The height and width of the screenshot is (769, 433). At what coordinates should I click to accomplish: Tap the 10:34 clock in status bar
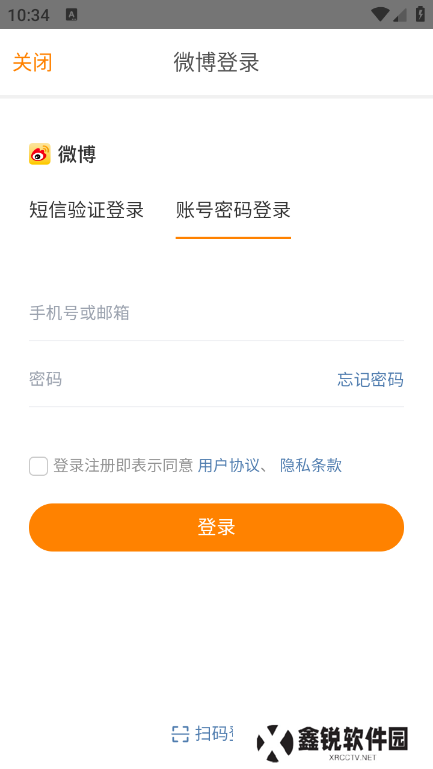tap(28, 15)
